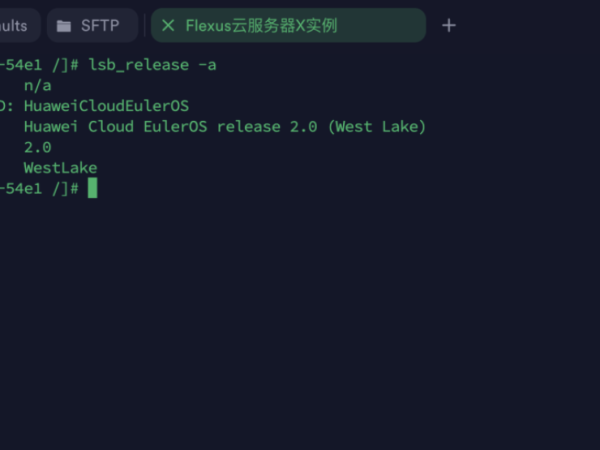
Task: Click the shell prompt before lsb_release
Action: (x=38, y=64)
